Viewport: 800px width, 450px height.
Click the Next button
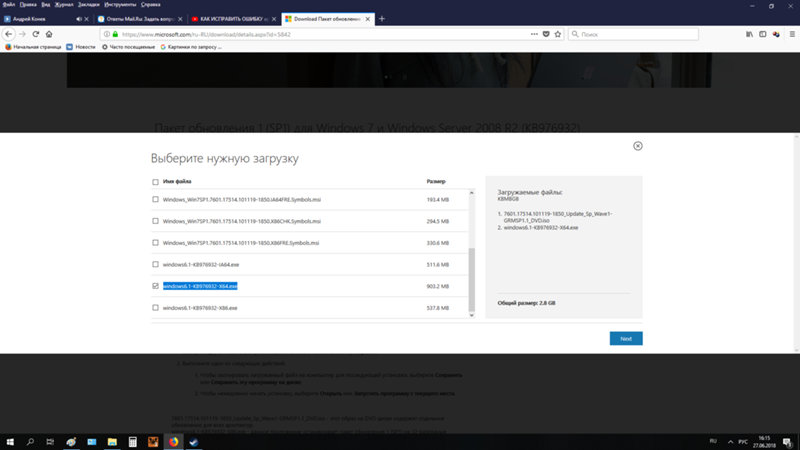coord(626,339)
